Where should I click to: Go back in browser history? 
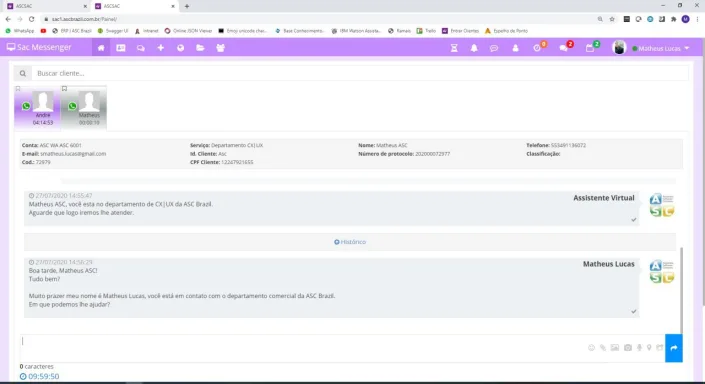point(8,19)
